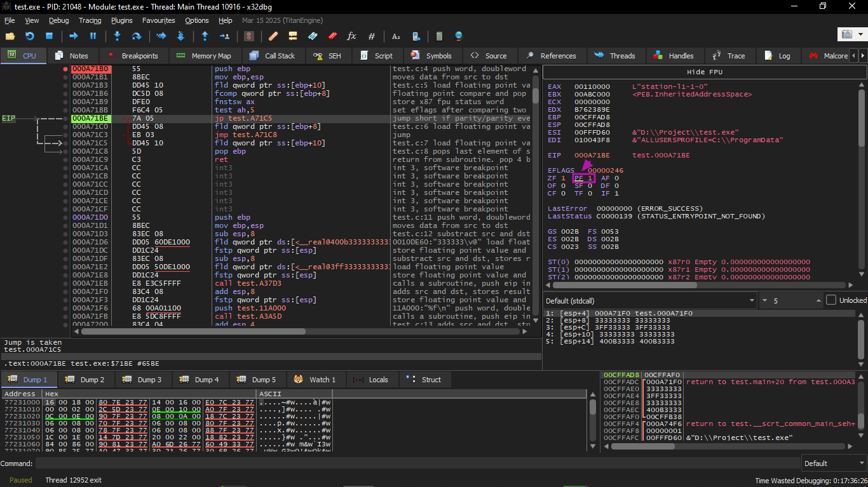Switch to the Memory Map tab
Image resolution: width=868 pixels, height=487 pixels.
click(204, 56)
